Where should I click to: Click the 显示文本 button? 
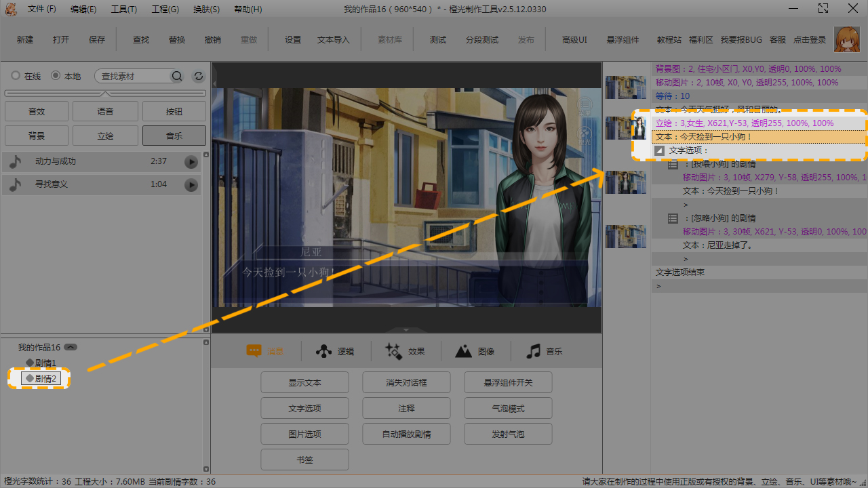[304, 383]
